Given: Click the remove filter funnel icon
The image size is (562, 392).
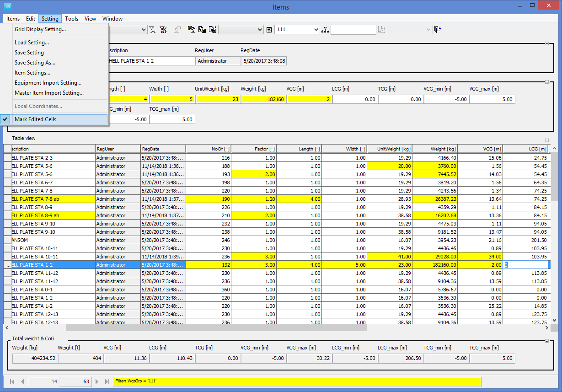Looking at the screenshot, I should click(x=163, y=30).
